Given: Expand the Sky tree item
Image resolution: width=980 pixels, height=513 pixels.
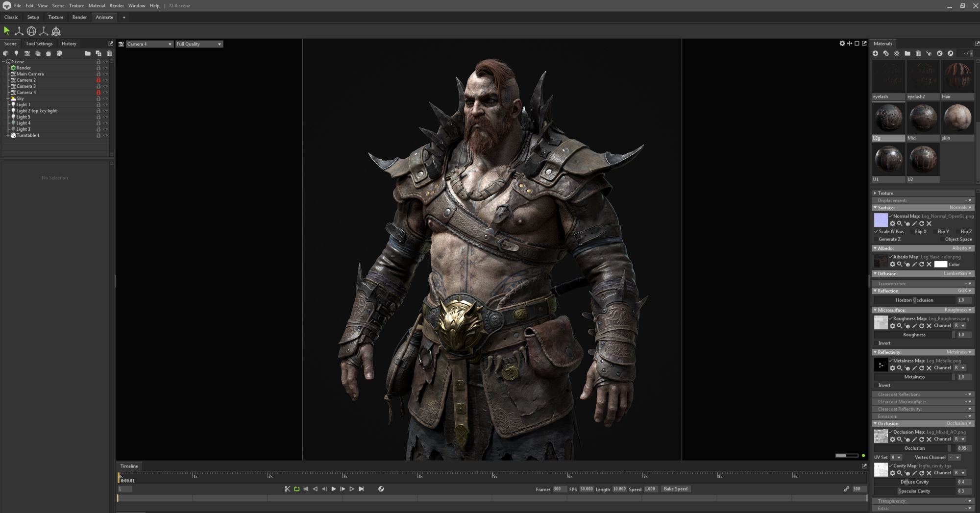Looking at the screenshot, I should point(8,98).
